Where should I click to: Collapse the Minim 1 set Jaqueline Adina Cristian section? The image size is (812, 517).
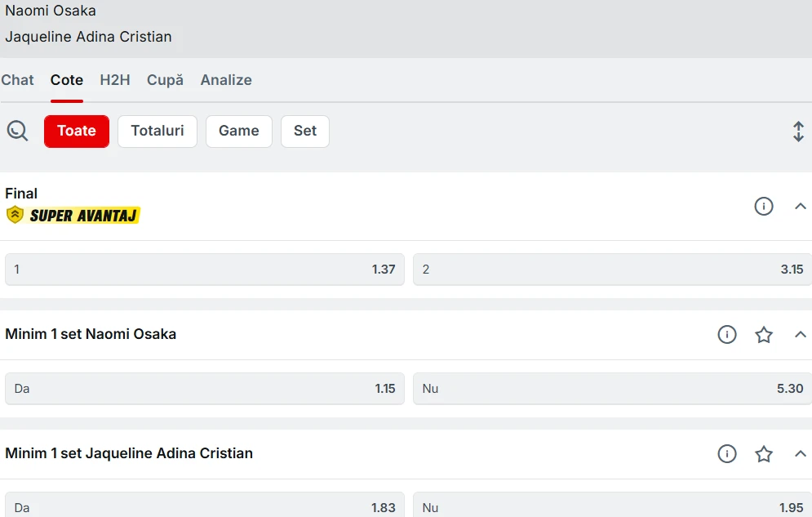coord(800,453)
